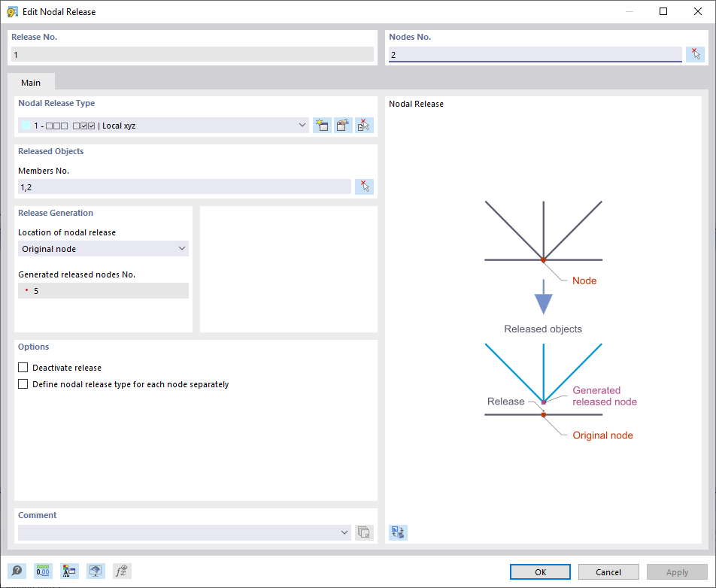
Task: Cancel the Edit Nodal Release dialog
Action: [x=608, y=571]
